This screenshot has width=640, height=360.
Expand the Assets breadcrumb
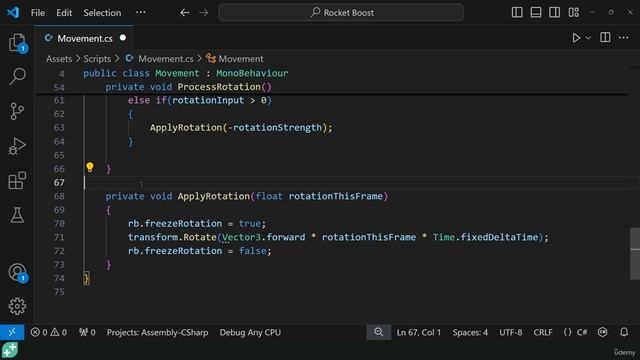click(59, 59)
